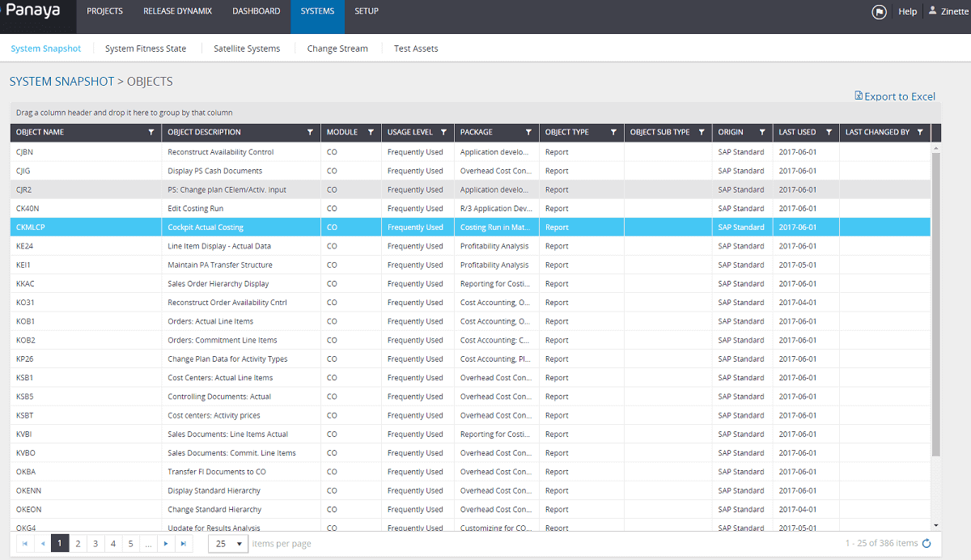Open the Dashboard menu
971x560 pixels.
click(257, 11)
